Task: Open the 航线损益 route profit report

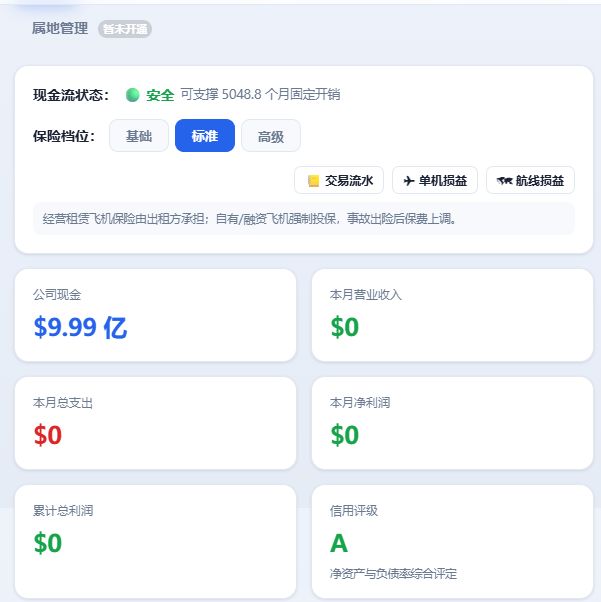Action: 530,180
